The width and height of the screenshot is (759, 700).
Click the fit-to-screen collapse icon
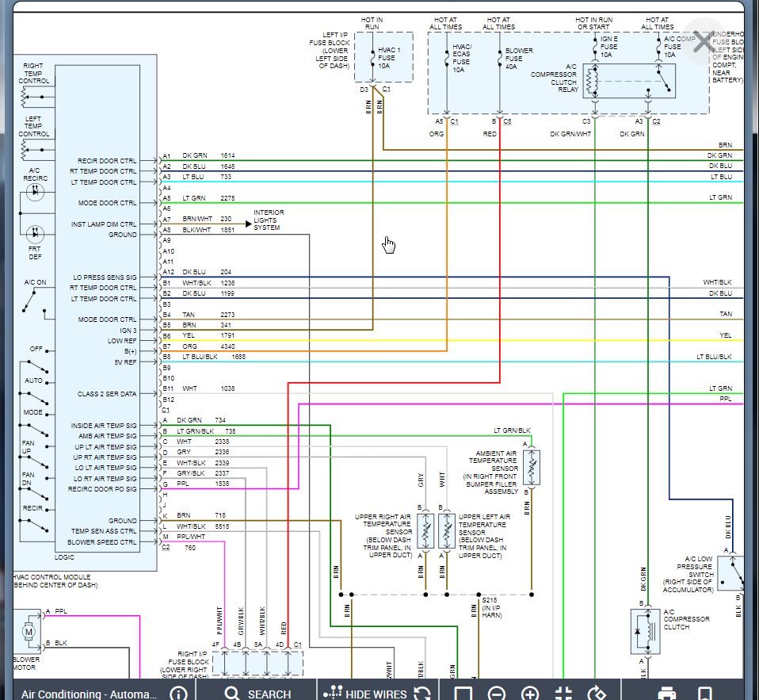click(563, 694)
